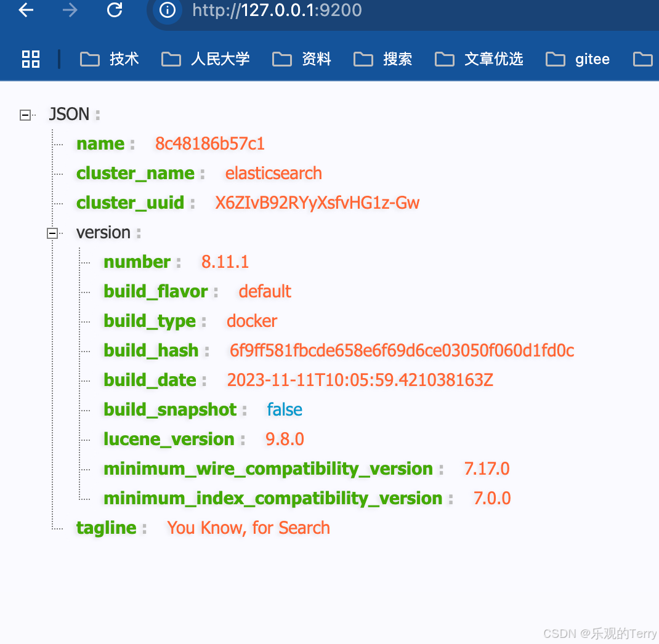Open the partially visible last bookmark folder
Screen dimensions: 659x644
pos(643,59)
